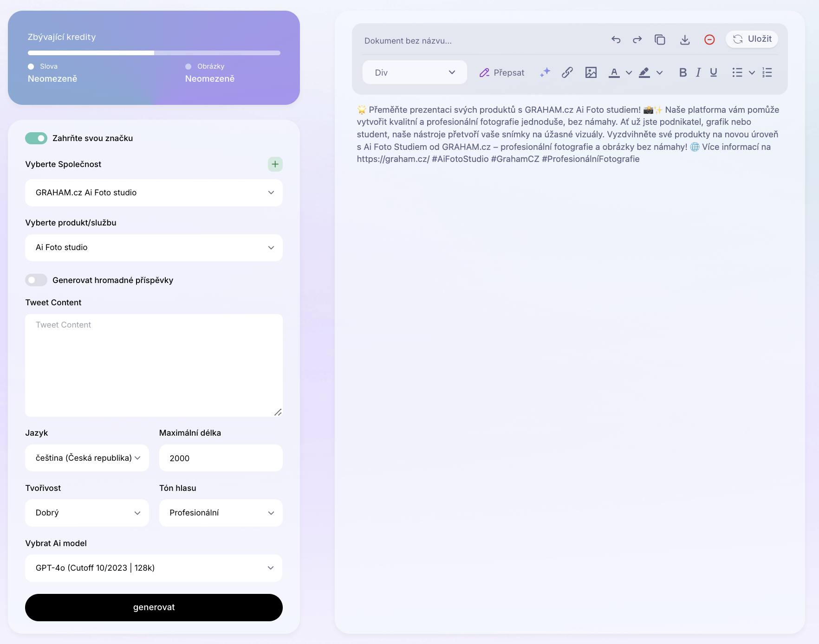Screen dimensions: 819x644
Task: Open the Div block format dropdown
Action: click(x=415, y=72)
